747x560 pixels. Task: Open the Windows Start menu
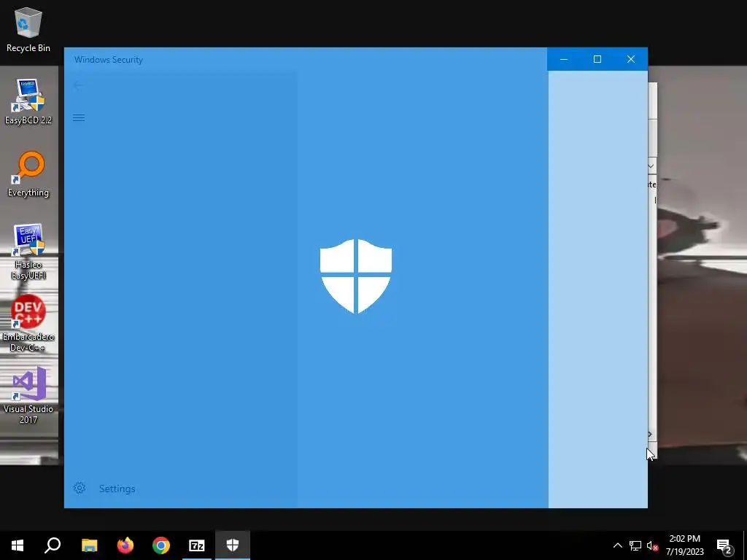[18, 545]
